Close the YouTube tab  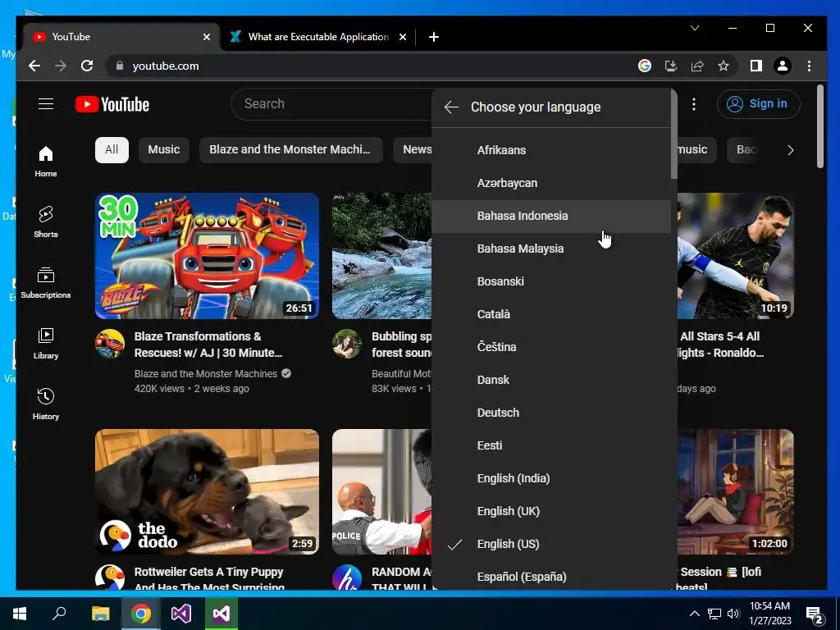[207, 37]
